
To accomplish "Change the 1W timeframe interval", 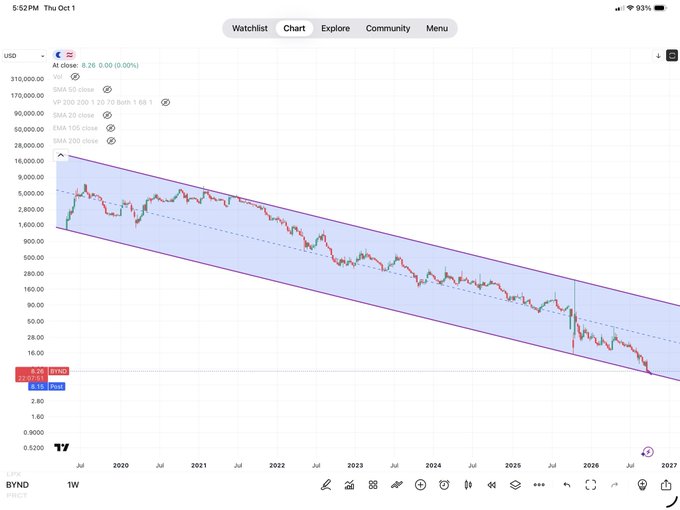I will [x=73, y=485].
